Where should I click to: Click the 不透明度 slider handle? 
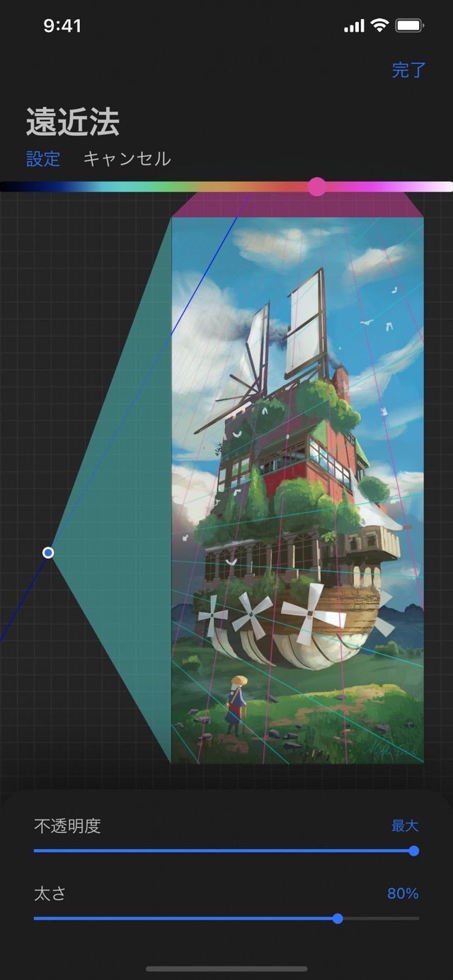click(414, 851)
